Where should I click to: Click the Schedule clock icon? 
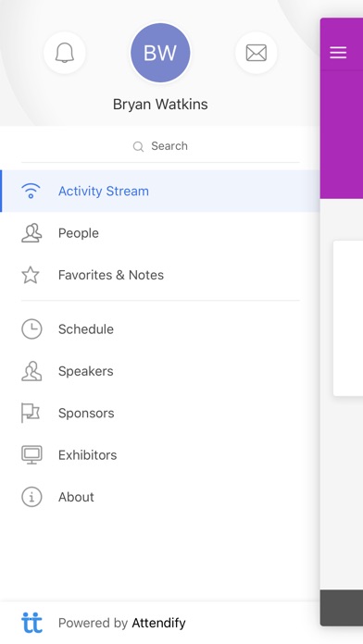tap(31, 329)
